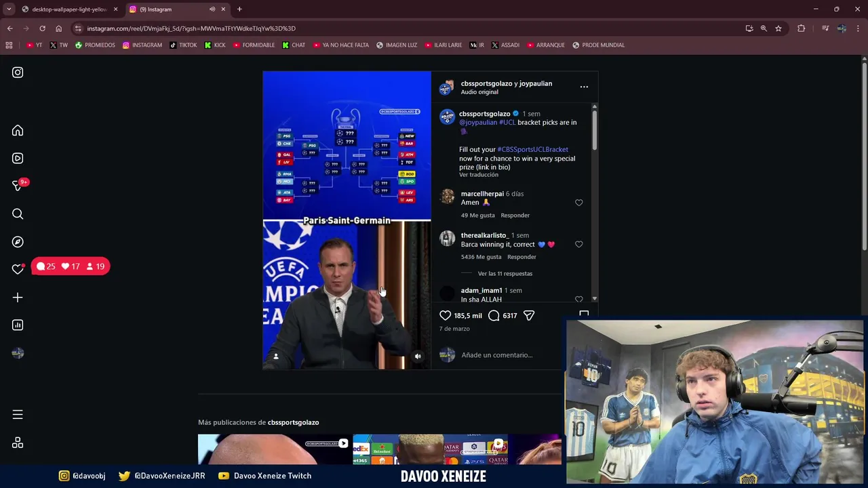Open Reels from the sidebar

[18, 158]
